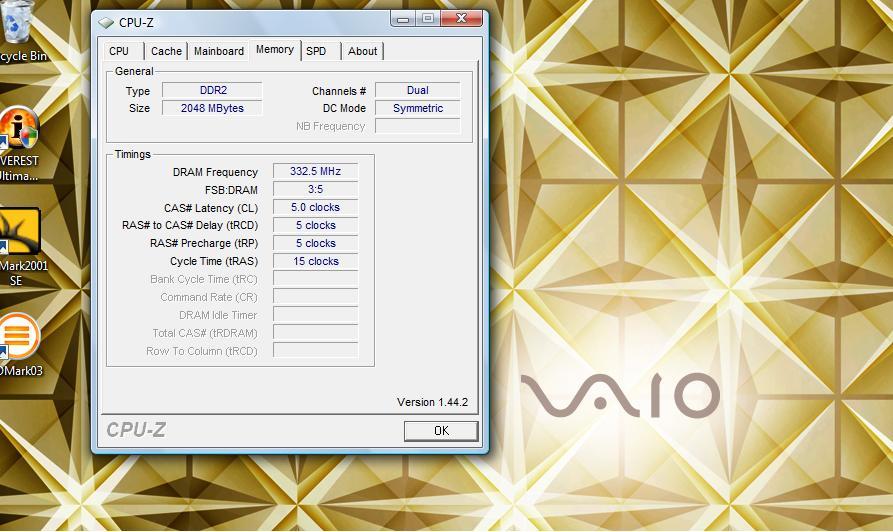Open the 3DMark2001 SE desktop shortcut

point(21,247)
